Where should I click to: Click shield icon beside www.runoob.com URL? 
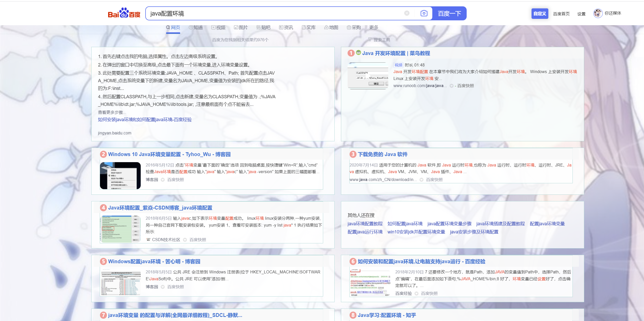click(x=452, y=86)
